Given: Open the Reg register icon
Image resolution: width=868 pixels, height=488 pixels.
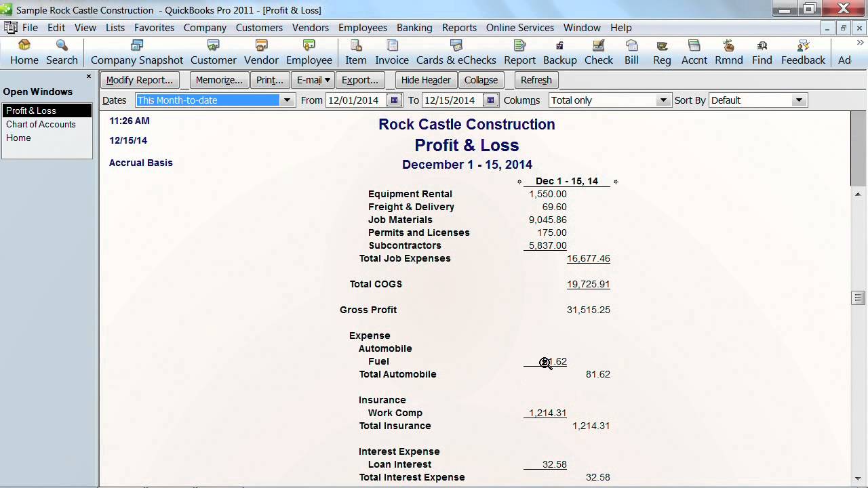Looking at the screenshot, I should [x=663, y=52].
